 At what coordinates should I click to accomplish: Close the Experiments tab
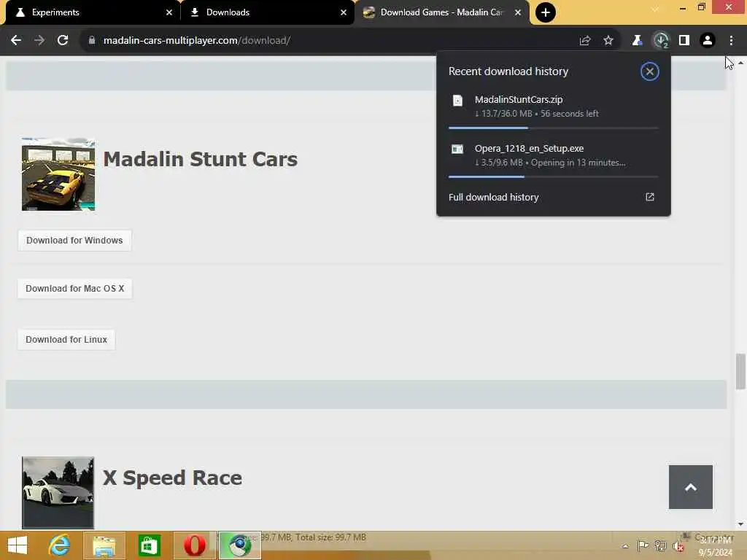coord(169,12)
